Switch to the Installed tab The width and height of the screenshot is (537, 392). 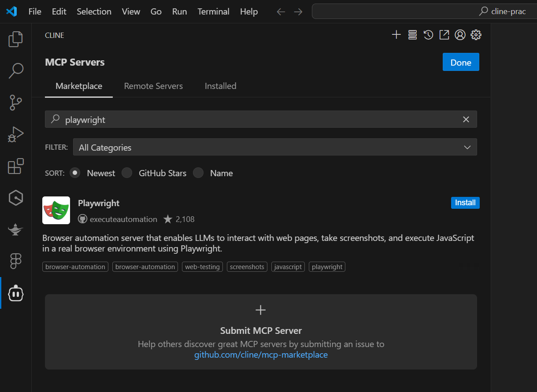220,86
